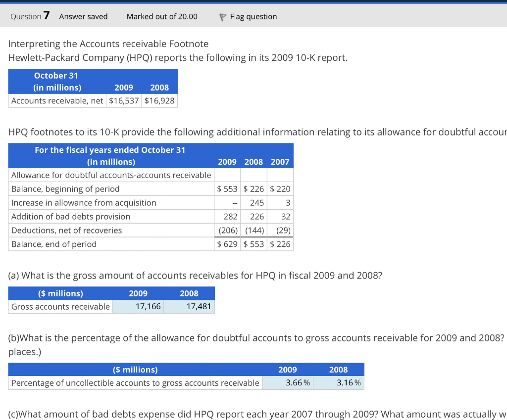Edit 2008 gross accounts receivable field 17,481
507x420 pixels.
[x=189, y=307]
